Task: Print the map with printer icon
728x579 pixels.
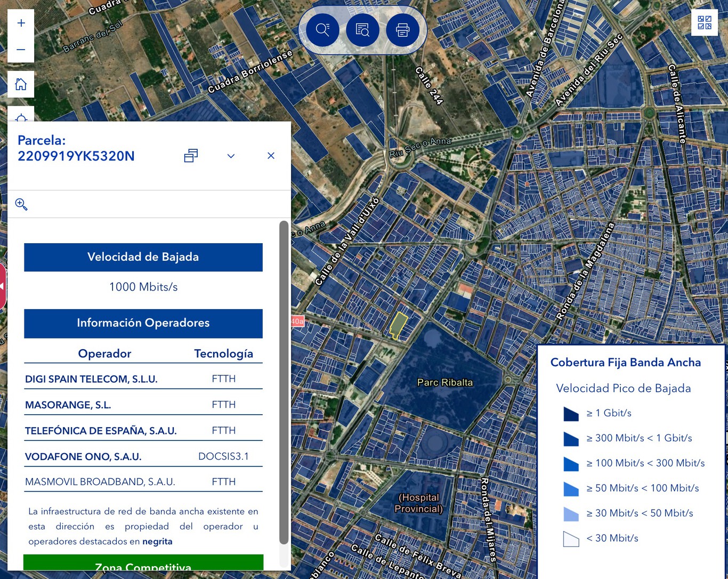Action: click(402, 29)
